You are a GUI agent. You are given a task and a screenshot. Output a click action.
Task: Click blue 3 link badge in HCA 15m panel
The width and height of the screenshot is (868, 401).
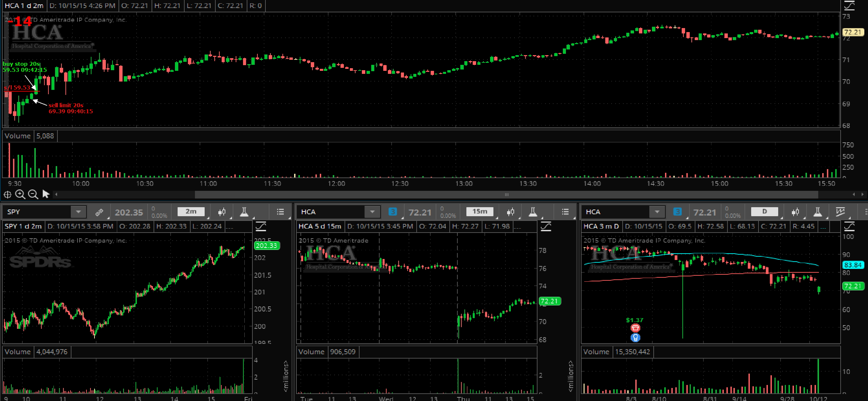tap(393, 212)
